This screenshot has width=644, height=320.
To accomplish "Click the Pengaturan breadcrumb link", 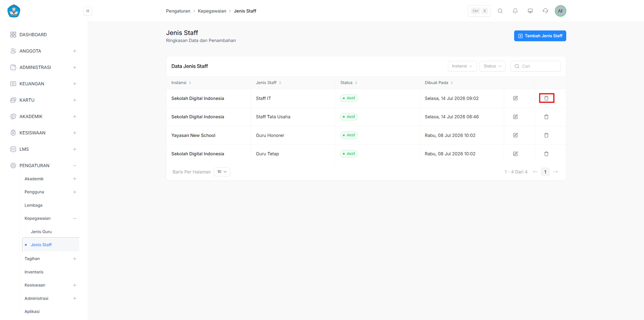I will pos(178,11).
